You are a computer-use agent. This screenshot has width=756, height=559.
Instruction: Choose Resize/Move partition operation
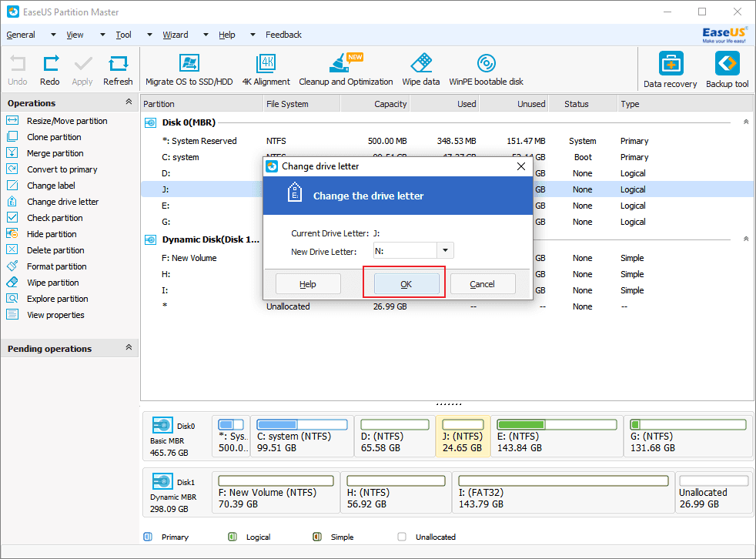(57, 121)
